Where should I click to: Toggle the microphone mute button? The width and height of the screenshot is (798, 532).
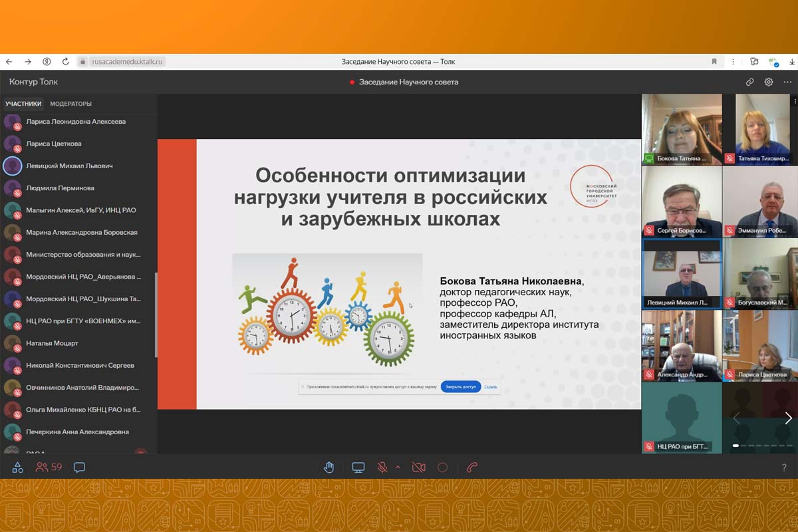382,467
